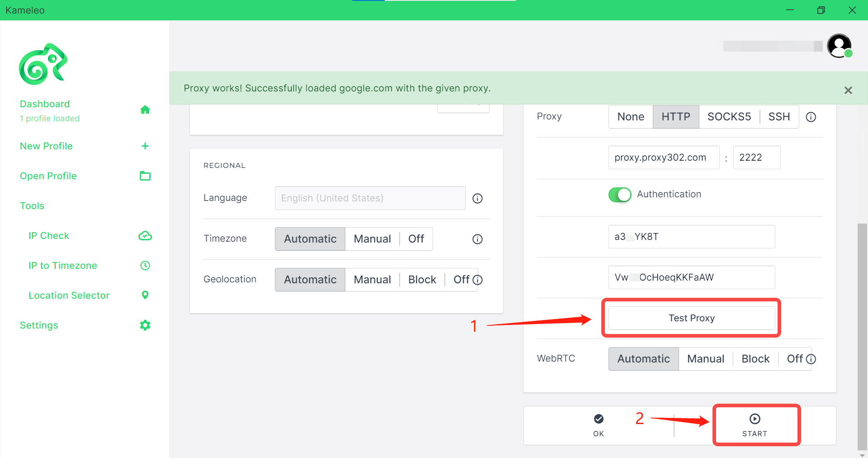Click the proxy host field proxy.proxy302.com
The image size is (868, 458).
(x=664, y=157)
